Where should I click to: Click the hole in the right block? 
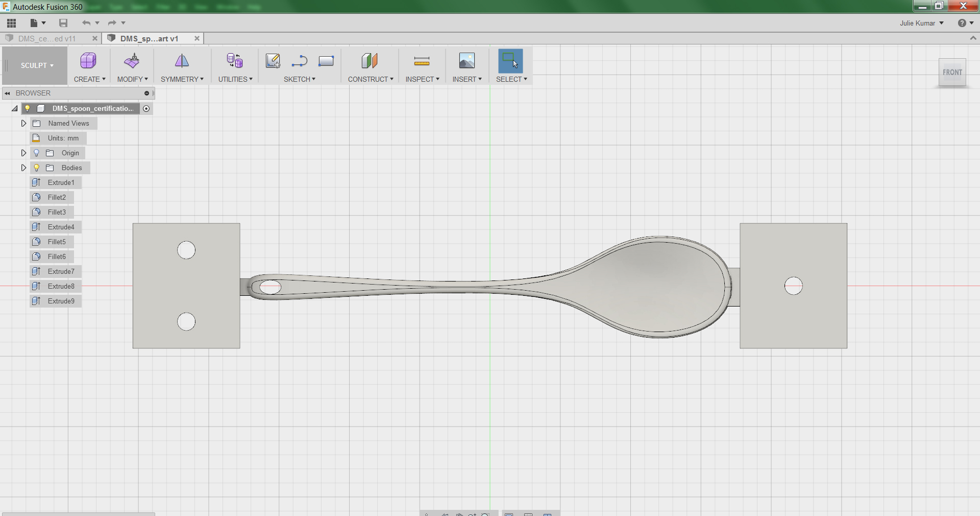pos(793,286)
